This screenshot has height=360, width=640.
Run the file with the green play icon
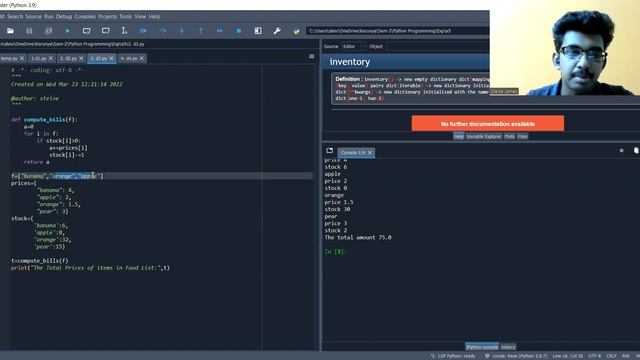[67, 31]
